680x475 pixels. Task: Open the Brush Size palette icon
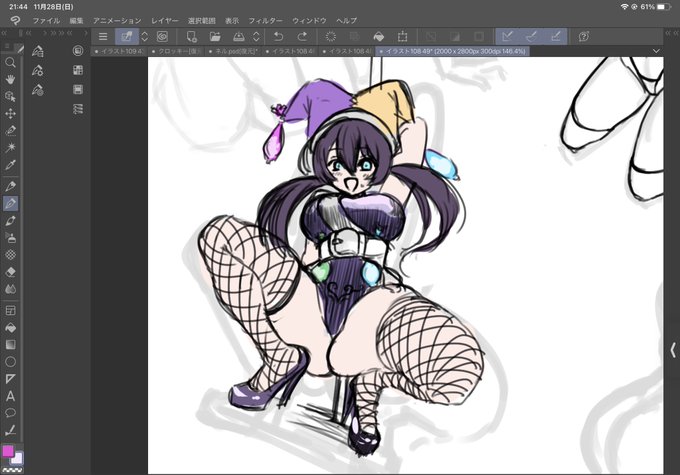[38, 90]
